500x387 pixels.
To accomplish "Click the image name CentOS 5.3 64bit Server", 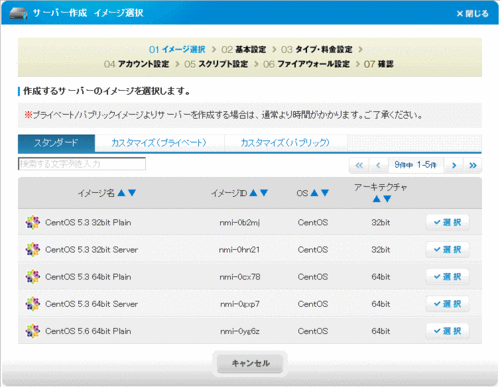I will [x=91, y=304].
